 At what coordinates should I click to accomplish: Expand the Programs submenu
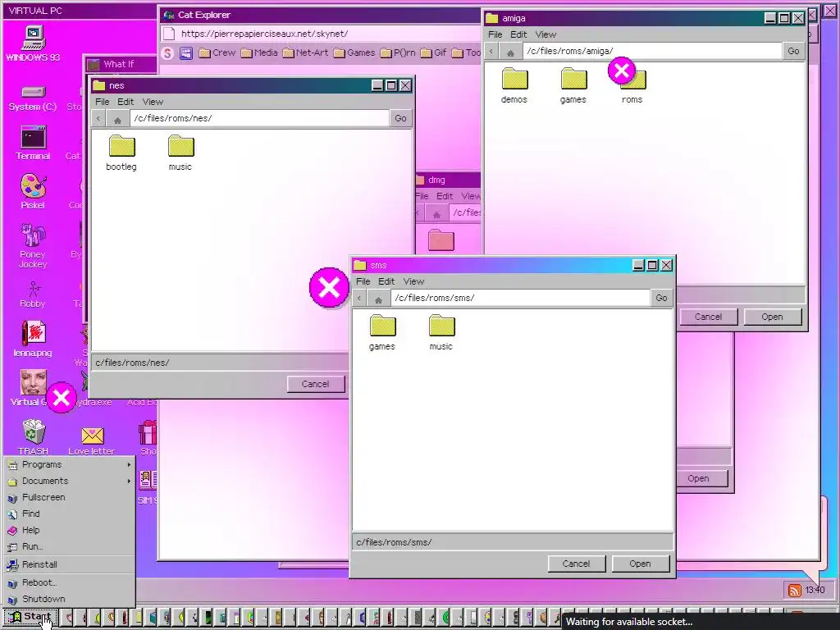click(x=69, y=464)
